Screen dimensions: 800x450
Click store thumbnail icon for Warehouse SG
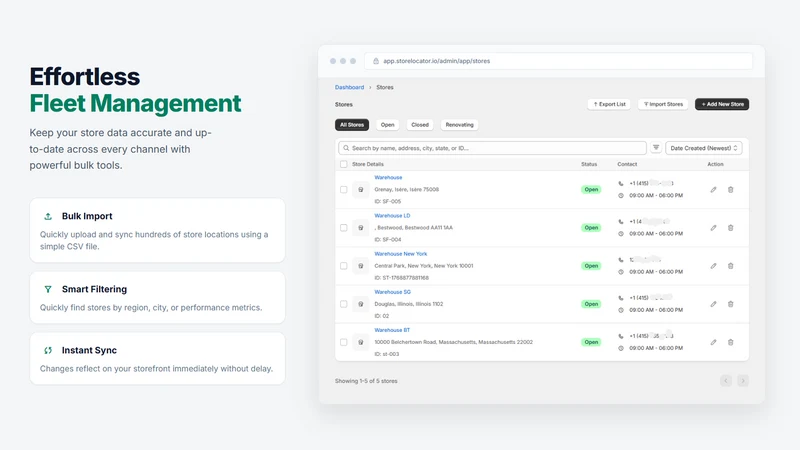361,304
